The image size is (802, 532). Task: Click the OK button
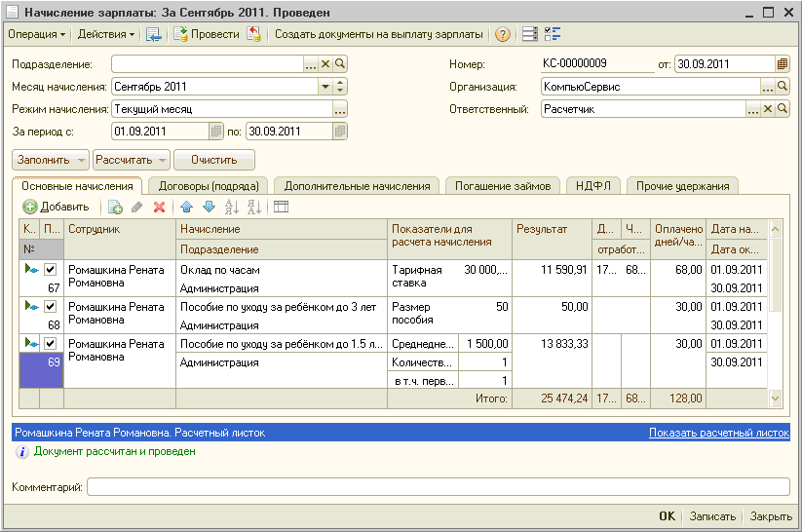(667, 516)
